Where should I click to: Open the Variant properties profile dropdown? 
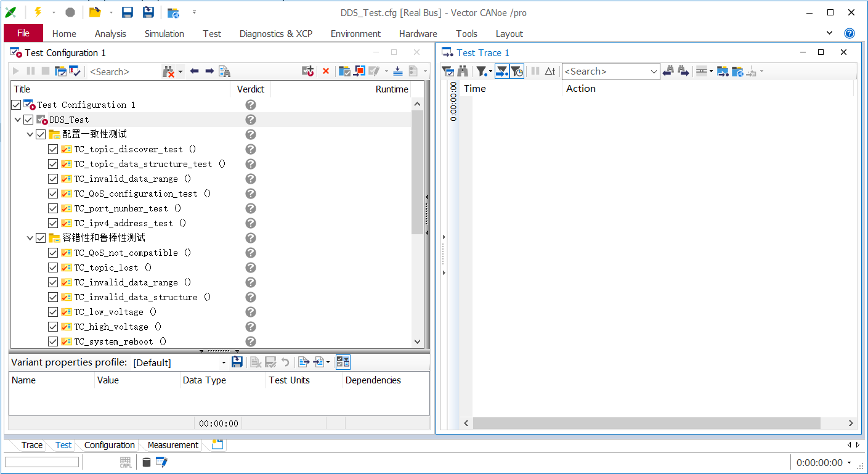(224, 362)
